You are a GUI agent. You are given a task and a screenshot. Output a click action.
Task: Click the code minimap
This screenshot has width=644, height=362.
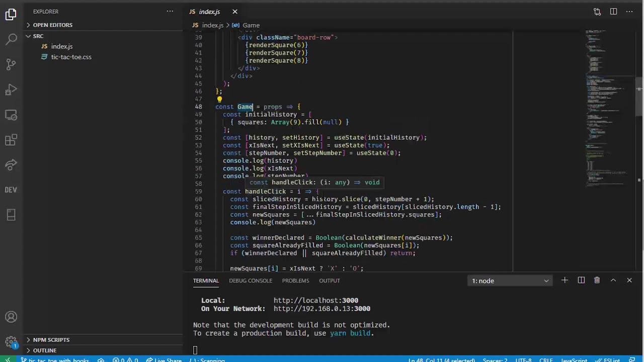(610, 108)
